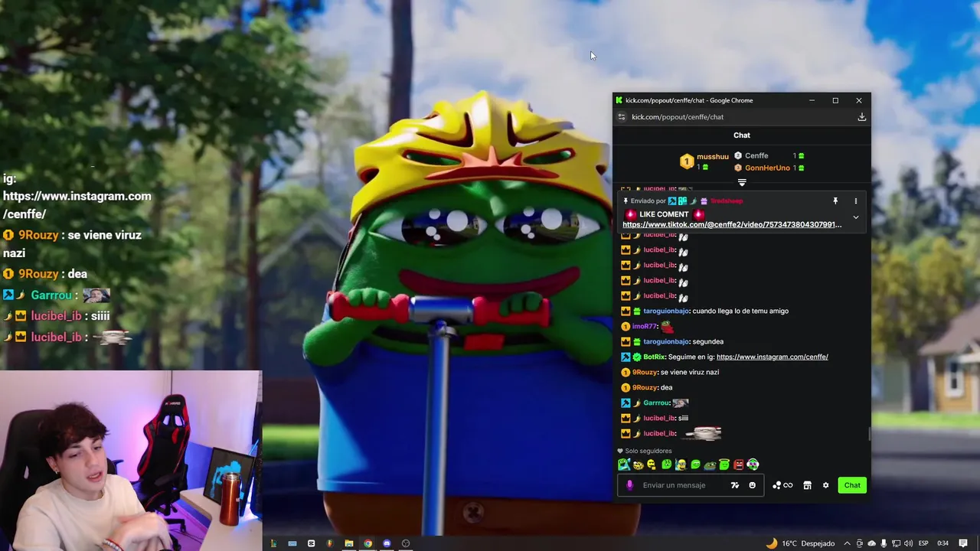Insert the yellow troll face emote
This screenshot has height=551, width=980.
coord(639,465)
